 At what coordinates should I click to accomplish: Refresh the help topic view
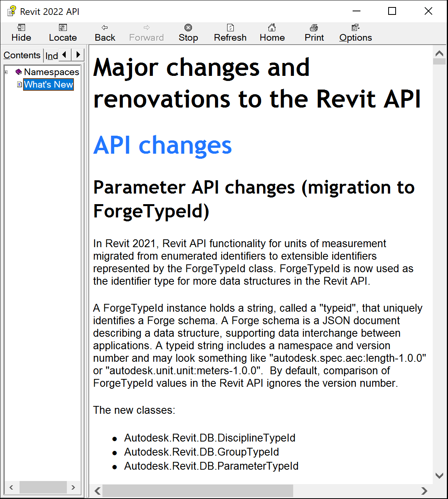[x=230, y=32]
